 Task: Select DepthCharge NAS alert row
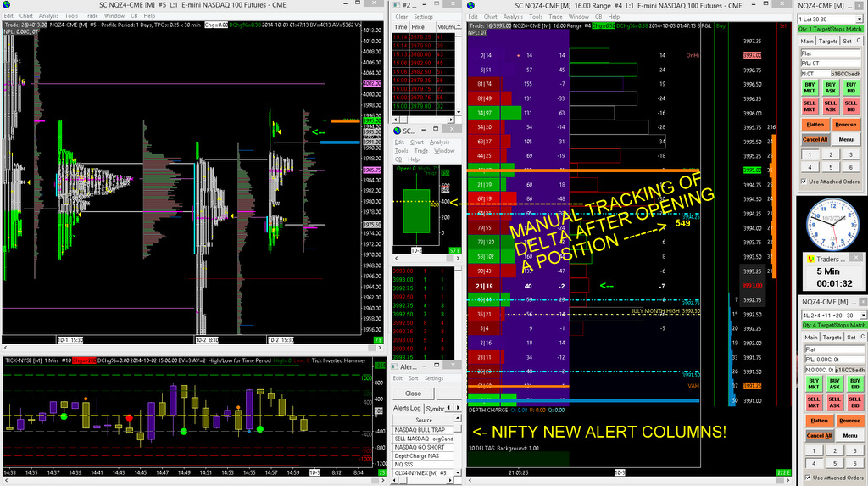pyautogui.click(x=424, y=456)
